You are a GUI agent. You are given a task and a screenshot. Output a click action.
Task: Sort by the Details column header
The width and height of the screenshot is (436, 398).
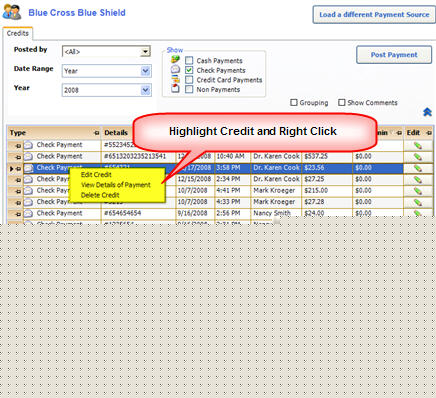point(116,133)
